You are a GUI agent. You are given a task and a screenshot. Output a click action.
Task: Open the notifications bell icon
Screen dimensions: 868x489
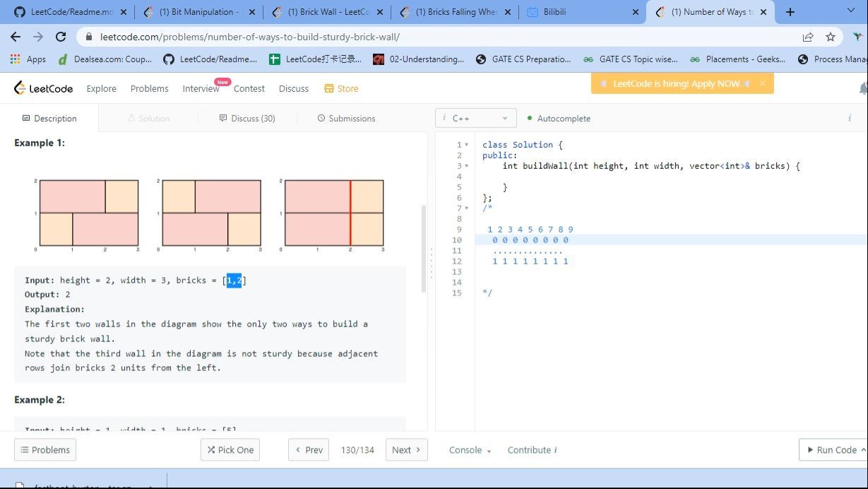pyautogui.click(x=862, y=88)
